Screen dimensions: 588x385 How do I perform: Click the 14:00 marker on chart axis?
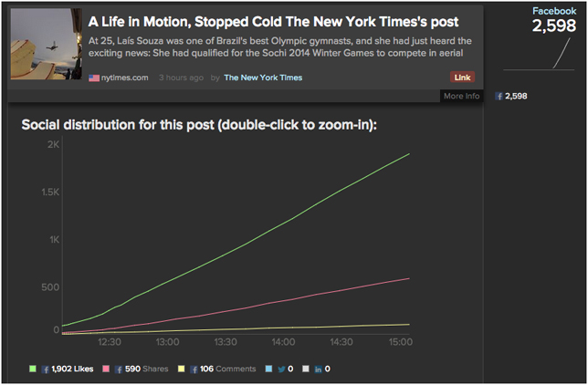(x=283, y=342)
